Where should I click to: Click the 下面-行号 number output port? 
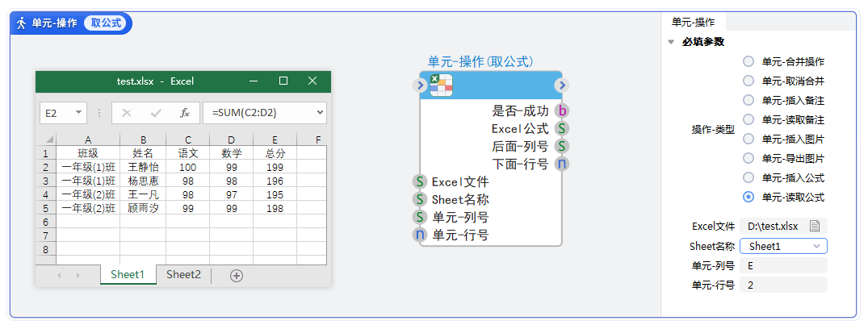pos(562,164)
